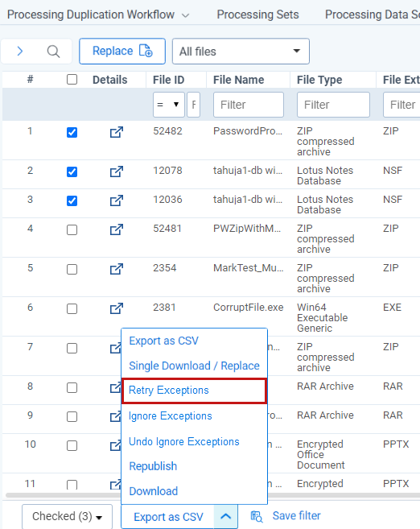Open details icon in row 10

pyautogui.click(x=115, y=446)
